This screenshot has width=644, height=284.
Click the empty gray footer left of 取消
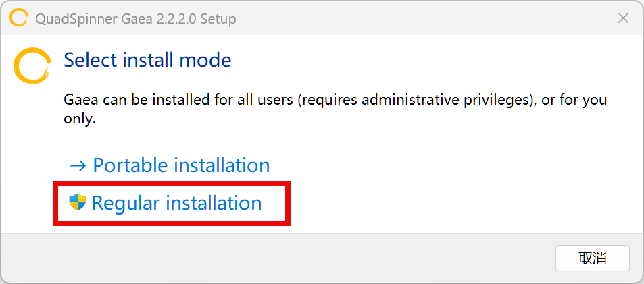pos(270,258)
